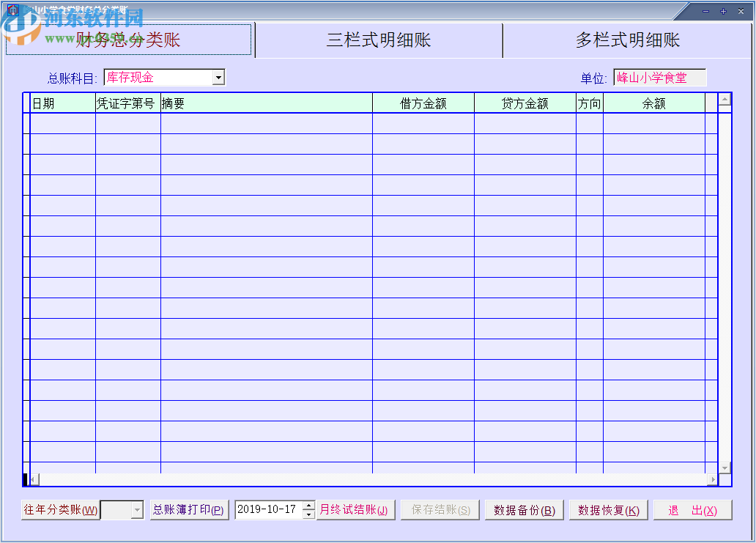Decrease the date with the down stepper arrow
The height and width of the screenshot is (543, 756).
[x=310, y=513]
